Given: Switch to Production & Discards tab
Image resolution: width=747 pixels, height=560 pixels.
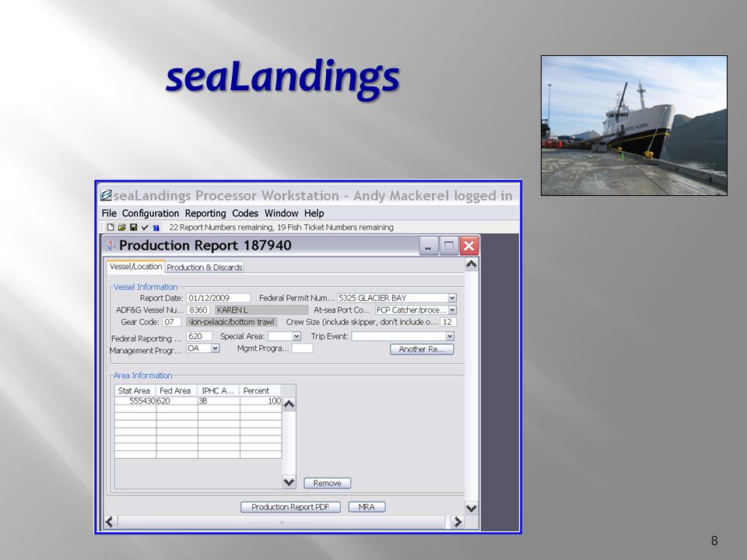Looking at the screenshot, I should (x=205, y=267).
